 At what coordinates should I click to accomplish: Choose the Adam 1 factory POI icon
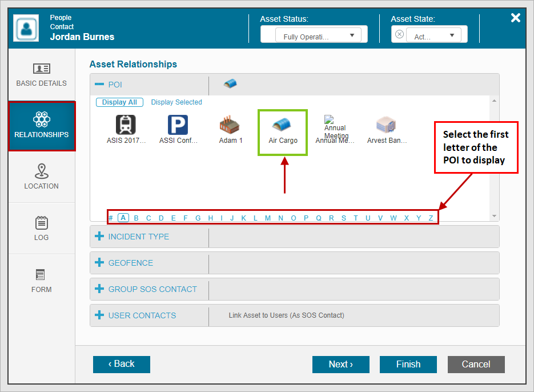pos(230,125)
